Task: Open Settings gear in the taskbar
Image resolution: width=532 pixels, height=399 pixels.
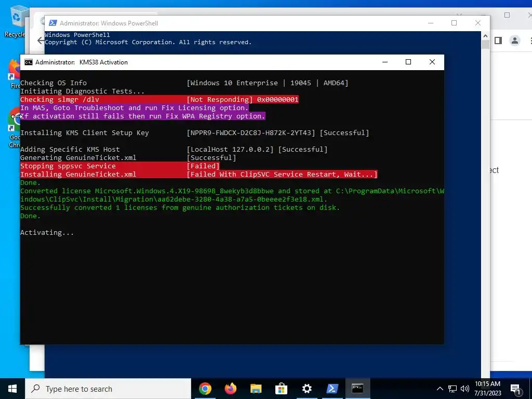Action: (x=307, y=389)
